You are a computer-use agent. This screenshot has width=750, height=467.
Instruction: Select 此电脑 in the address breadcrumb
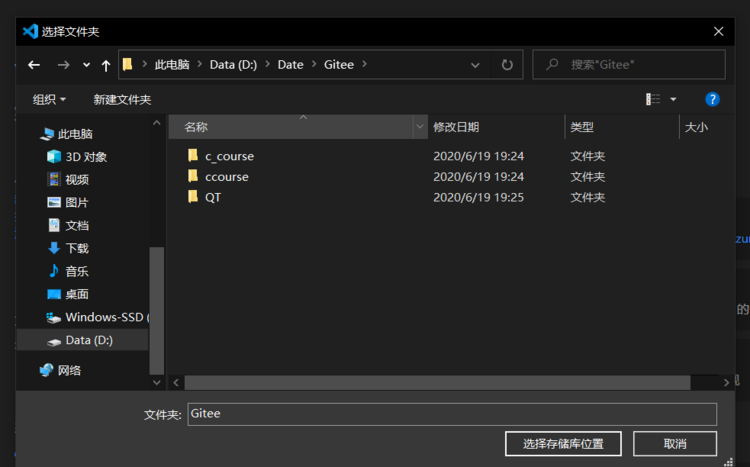pyautogui.click(x=172, y=65)
